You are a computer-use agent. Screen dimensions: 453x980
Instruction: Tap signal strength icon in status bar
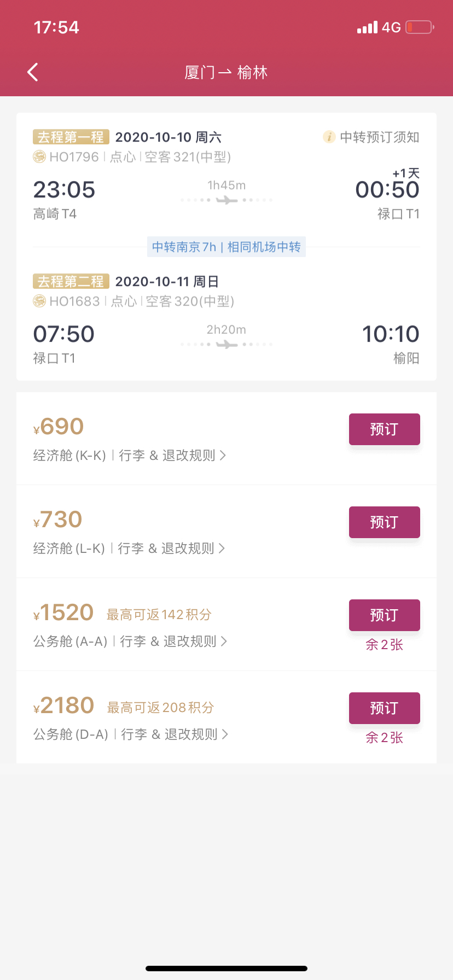coord(367,27)
